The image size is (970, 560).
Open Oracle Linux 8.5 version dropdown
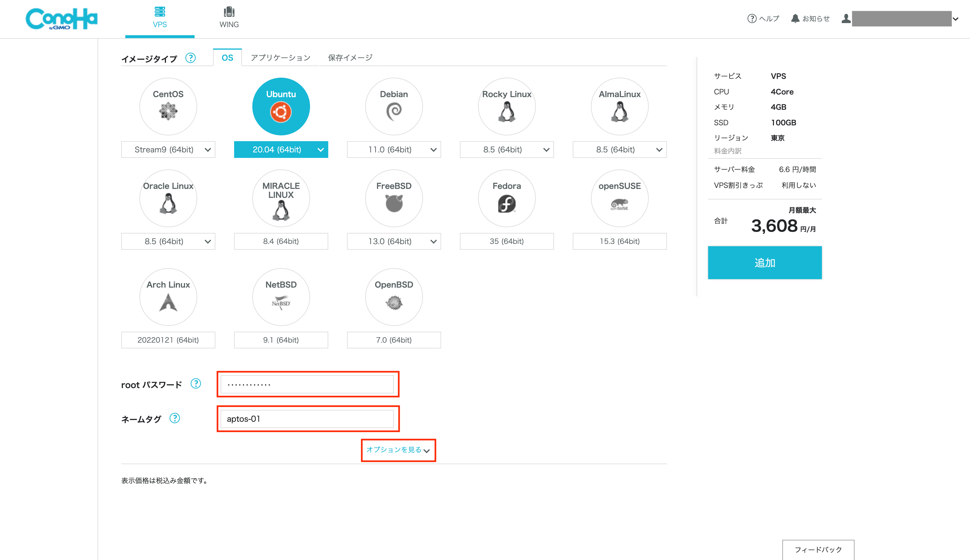(x=168, y=241)
